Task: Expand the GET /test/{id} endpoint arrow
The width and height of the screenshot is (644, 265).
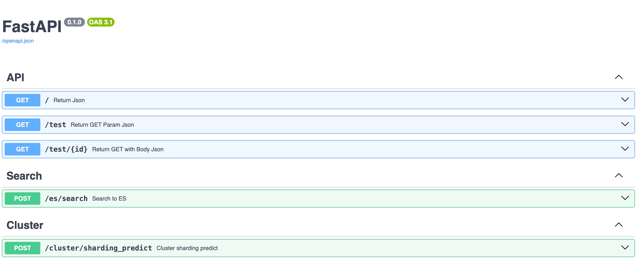Action: click(x=625, y=149)
